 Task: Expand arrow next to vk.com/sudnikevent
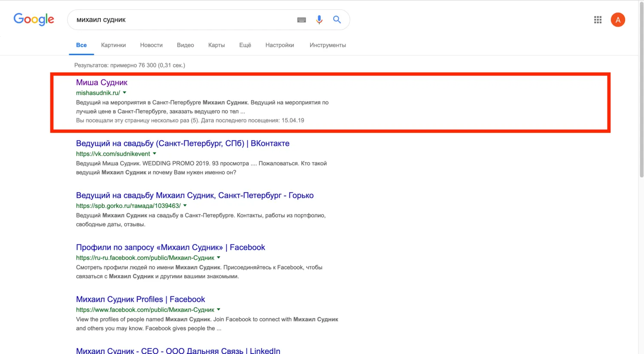[x=155, y=154]
